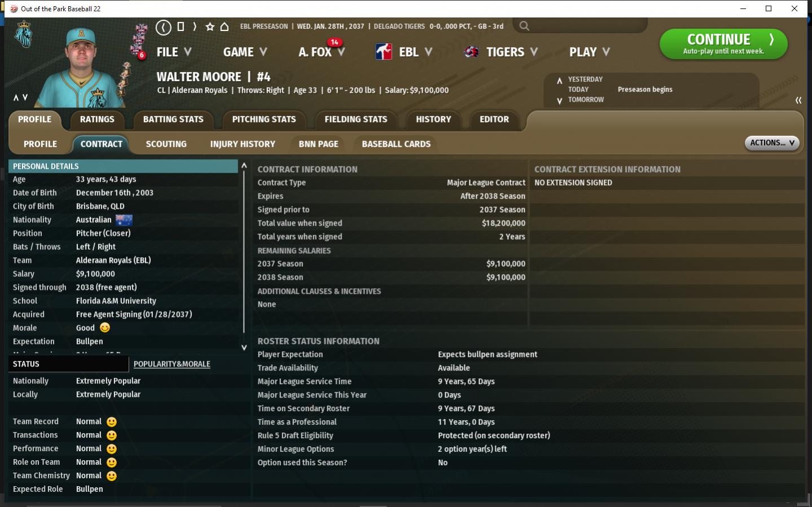Switch to the PITCHING STATS tab
The width and height of the screenshot is (812, 507).
tap(264, 120)
